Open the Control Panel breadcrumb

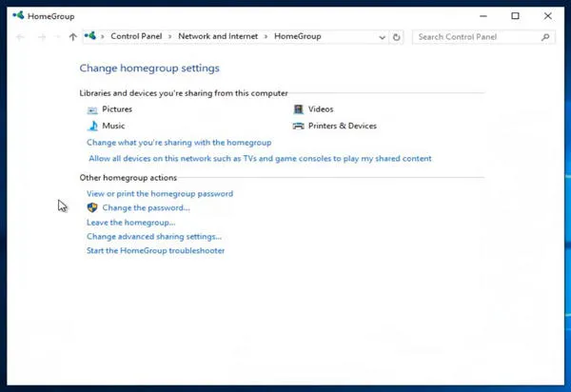point(136,36)
